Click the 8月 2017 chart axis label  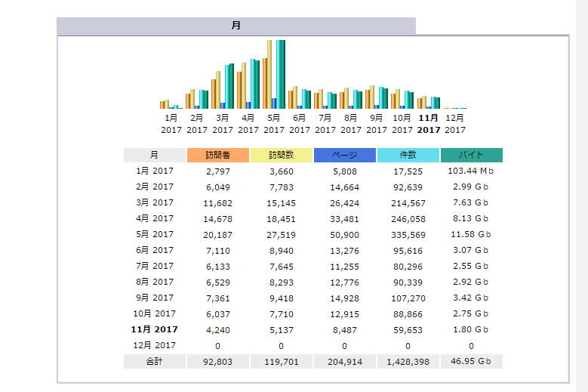click(x=351, y=124)
